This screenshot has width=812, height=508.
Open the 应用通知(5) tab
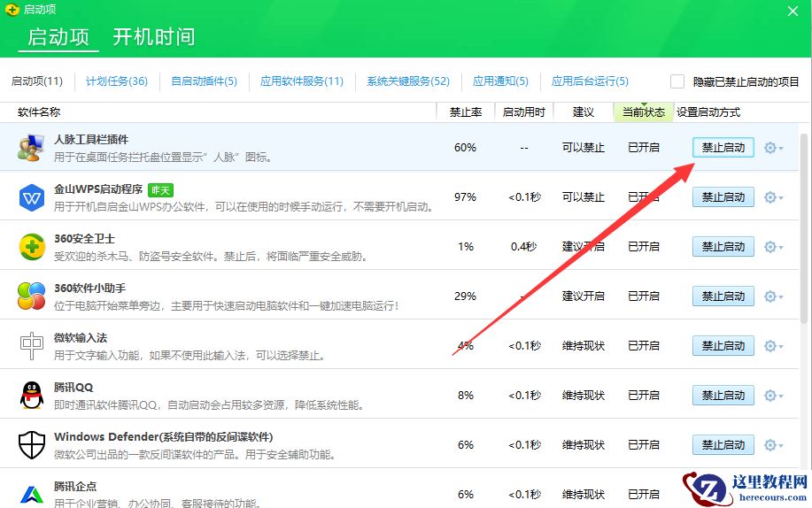[500, 81]
